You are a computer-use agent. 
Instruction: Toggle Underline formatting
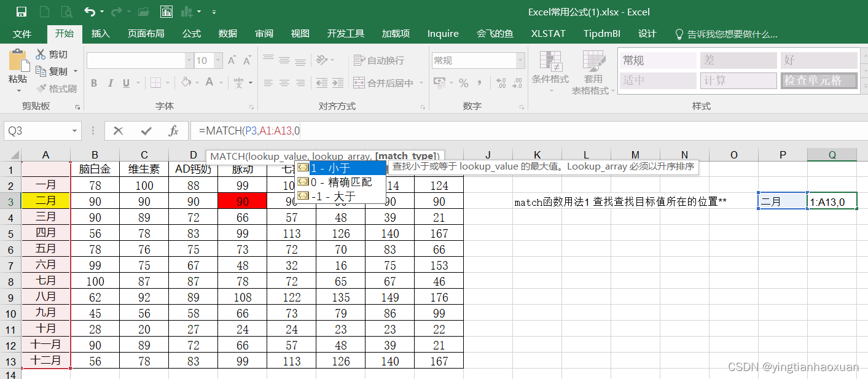pos(126,83)
